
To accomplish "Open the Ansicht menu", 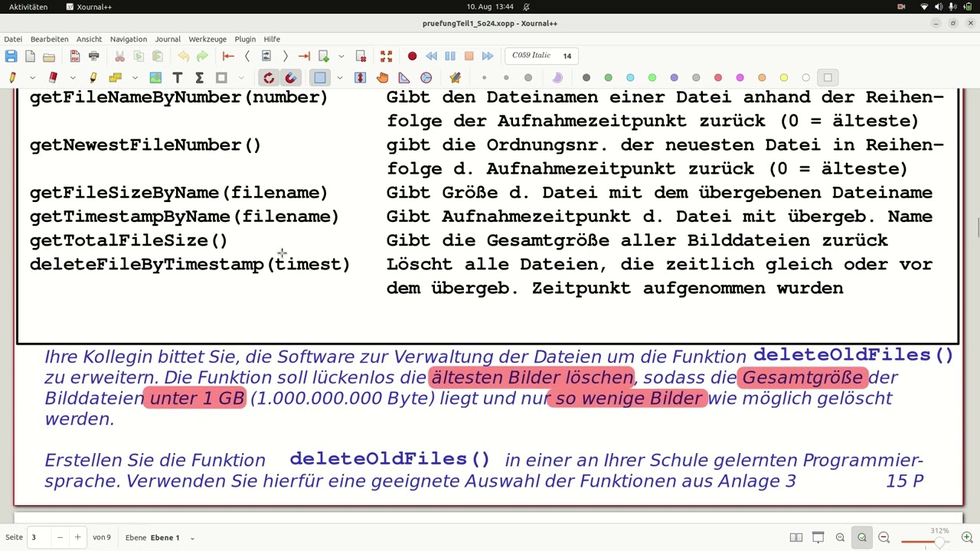I will (89, 39).
